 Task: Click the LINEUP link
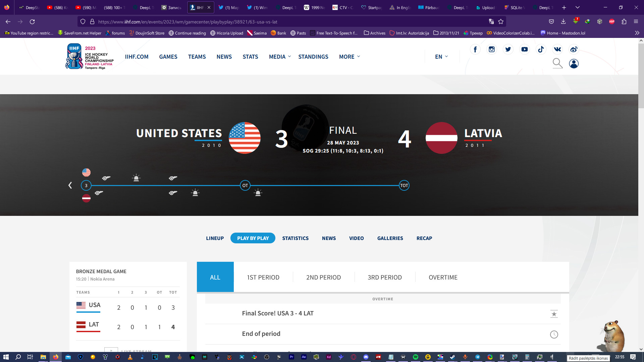point(215,238)
